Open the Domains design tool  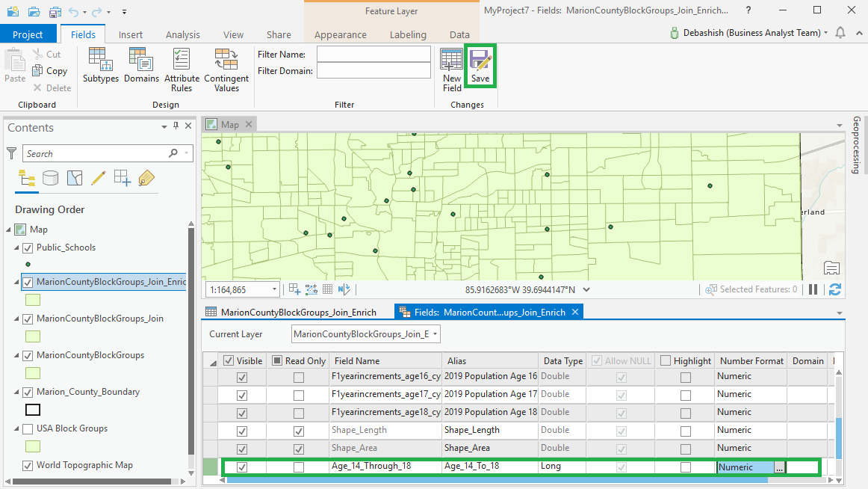point(141,66)
